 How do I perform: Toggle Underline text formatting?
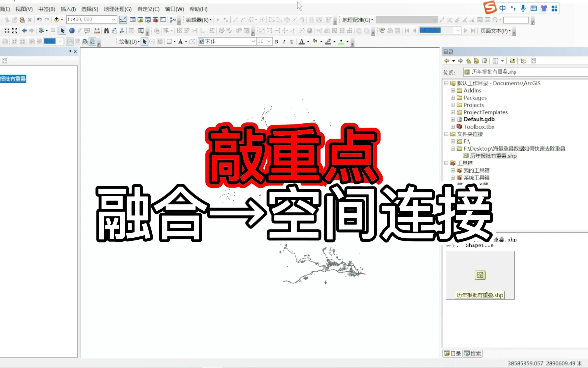pos(292,42)
